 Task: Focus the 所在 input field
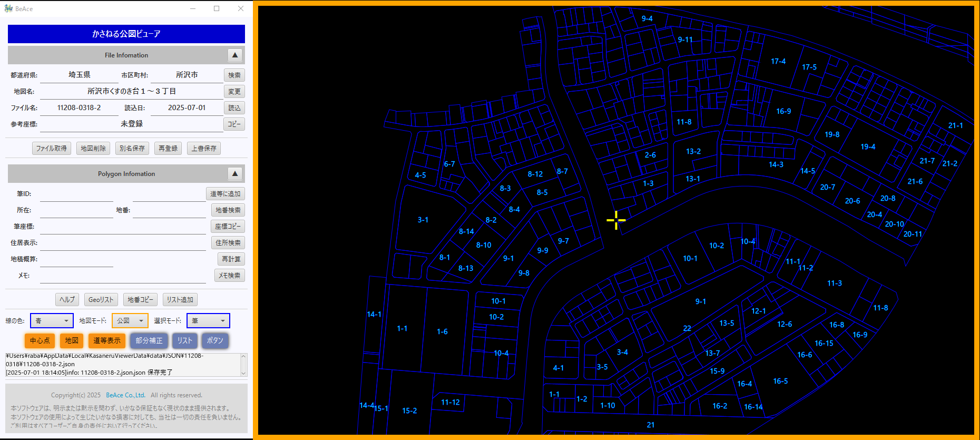[x=76, y=210]
